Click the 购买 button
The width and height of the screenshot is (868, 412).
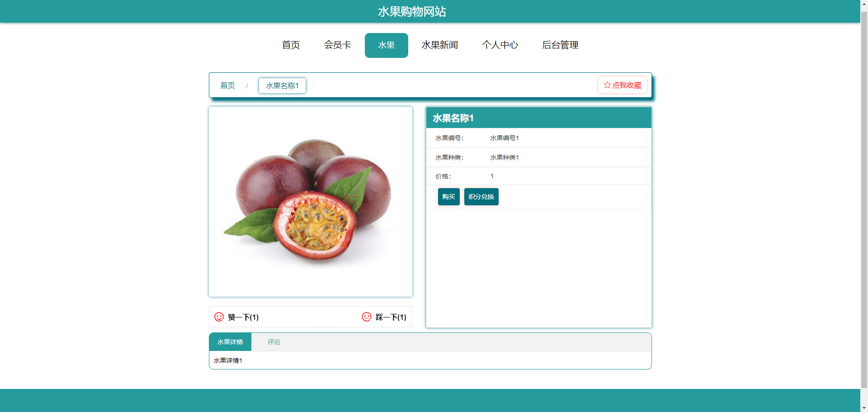(x=449, y=197)
